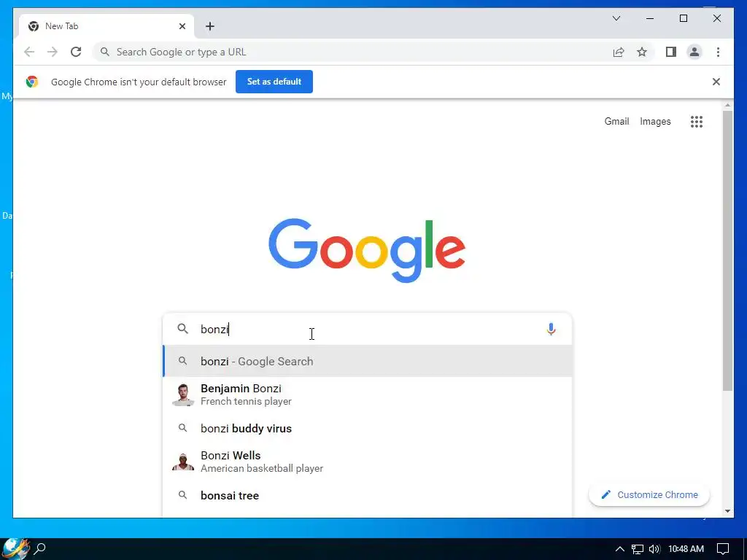Click into the Google search box with bonzi
The image size is (747, 560).
(367, 329)
